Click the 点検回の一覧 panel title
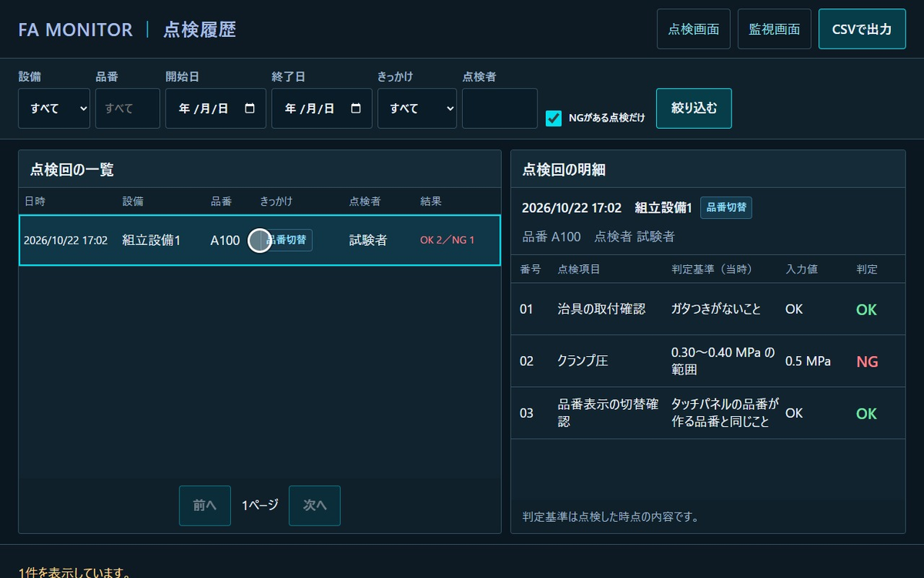Viewport: 924px width, 578px height. point(72,170)
